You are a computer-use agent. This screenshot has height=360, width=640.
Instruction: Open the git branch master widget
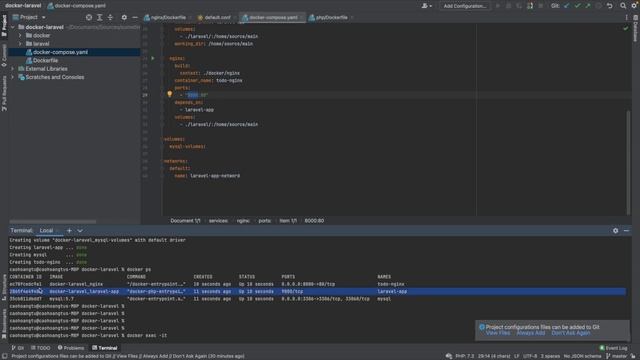(x=617, y=356)
